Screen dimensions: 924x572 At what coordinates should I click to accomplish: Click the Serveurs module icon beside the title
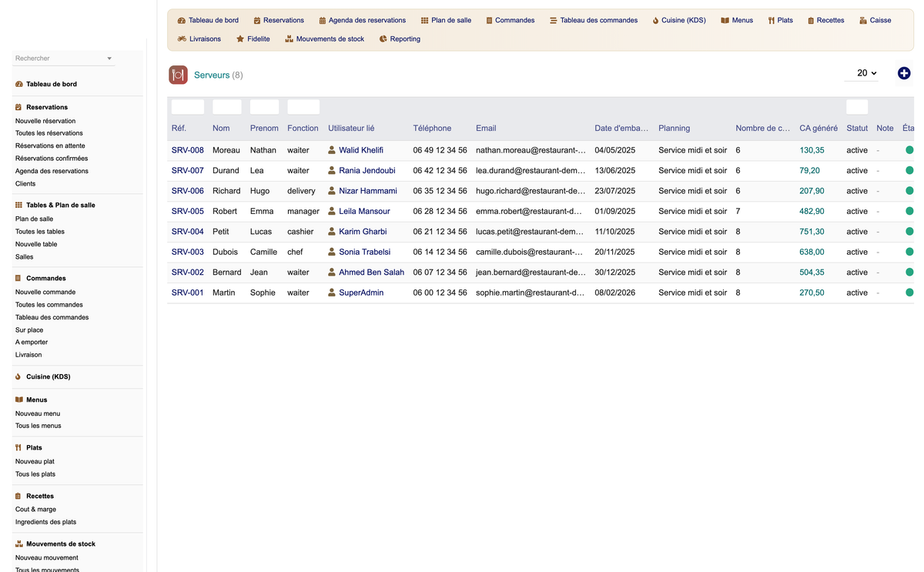pyautogui.click(x=178, y=75)
